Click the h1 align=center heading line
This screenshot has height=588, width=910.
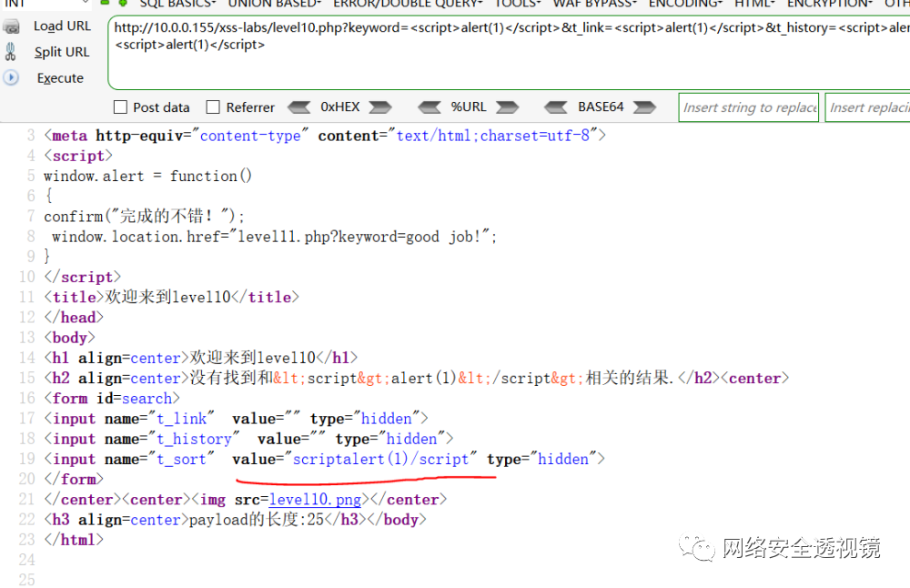pyautogui.click(x=201, y=358)
